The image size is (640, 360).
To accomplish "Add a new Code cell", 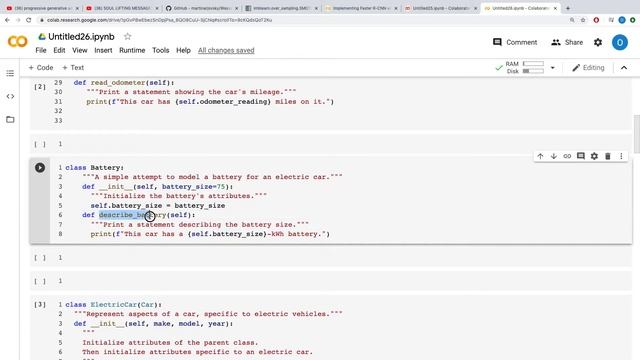I will pyautogui.click(x=40, y=68).
